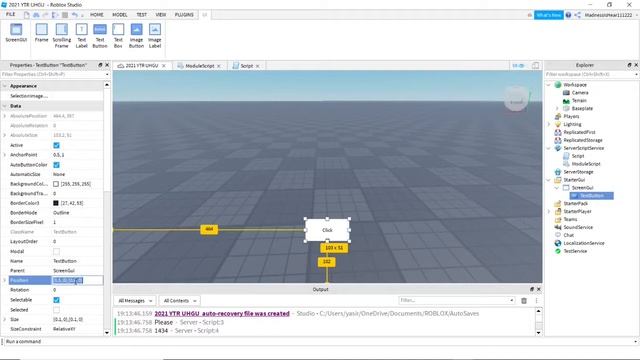Viewport: 640px width, 360px height.
Task: Open the All Messages dropdown
Action: point(135,301)
